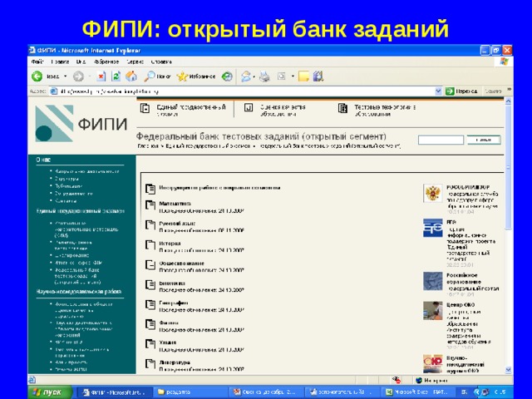Image resolution: width=532 pixels, height=399 pixels.
Task: Open the Search (Поиск) toolbar button
Action: pyautogui.click(x=157, y=76)
